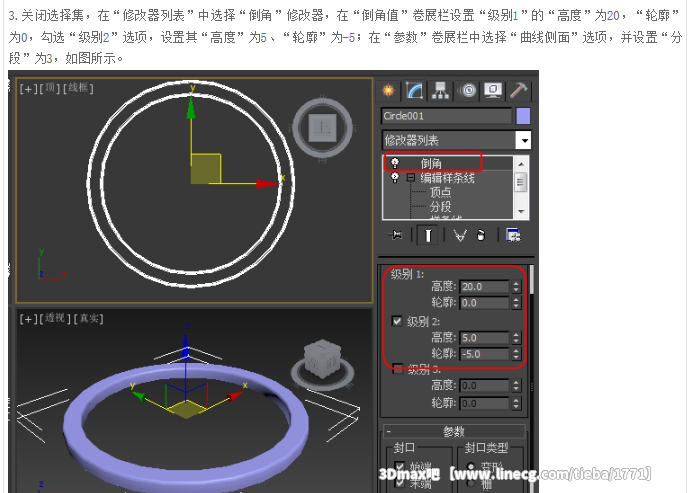Image resolution: width=691 pixels, height=493 pixels.
Task: Collapse the 编辑样条线 modifier tree
Action: (x=411, y=178)
